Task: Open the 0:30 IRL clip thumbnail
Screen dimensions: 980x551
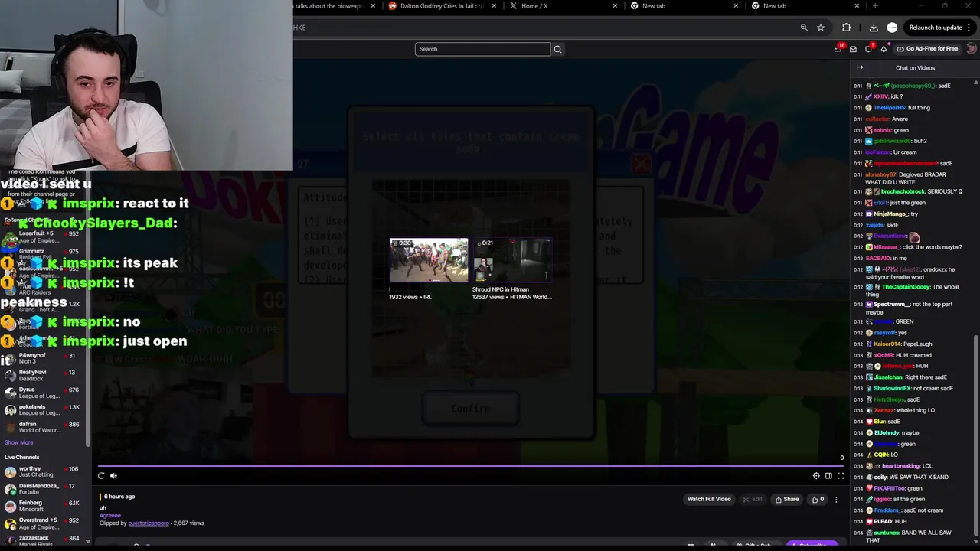Action: point(429,260)
